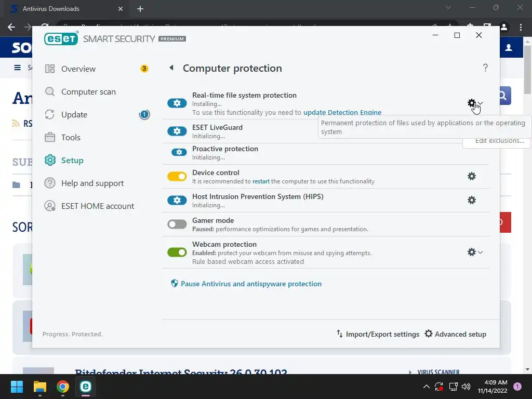Open Webcam protection gear icon
The image size is (532, 399).
[472, 252]
